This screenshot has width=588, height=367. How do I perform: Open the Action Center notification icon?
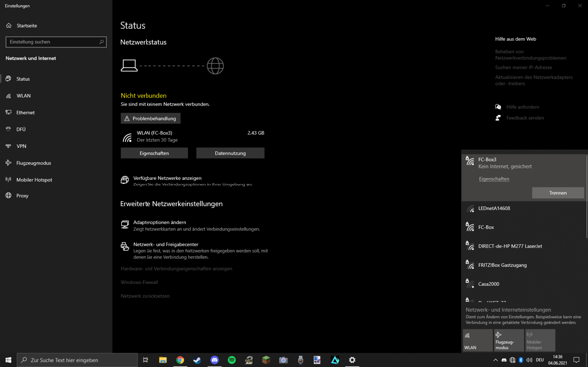tap(576, 360)
